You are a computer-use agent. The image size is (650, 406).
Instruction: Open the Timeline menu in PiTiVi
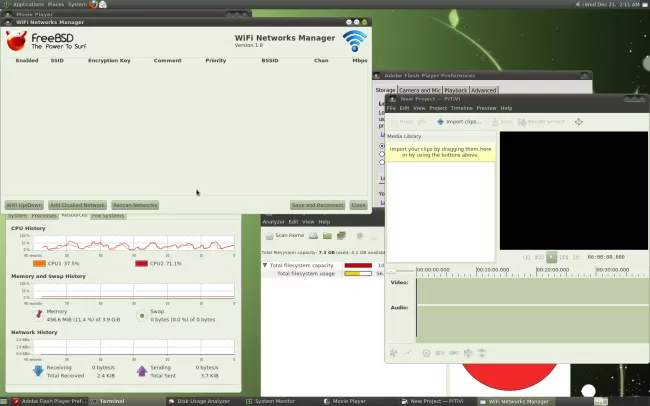point(461,108)
